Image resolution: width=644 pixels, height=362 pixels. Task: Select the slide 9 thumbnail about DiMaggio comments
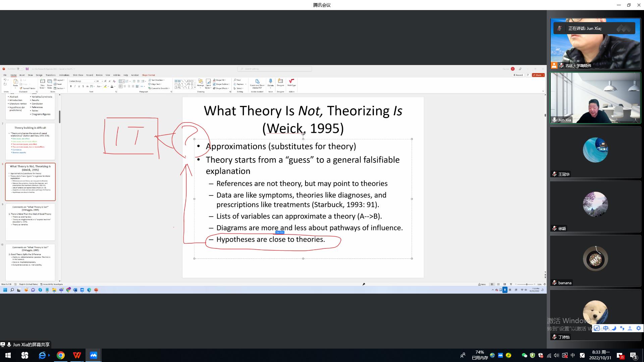pyautogui.click(x=30, y=222)
